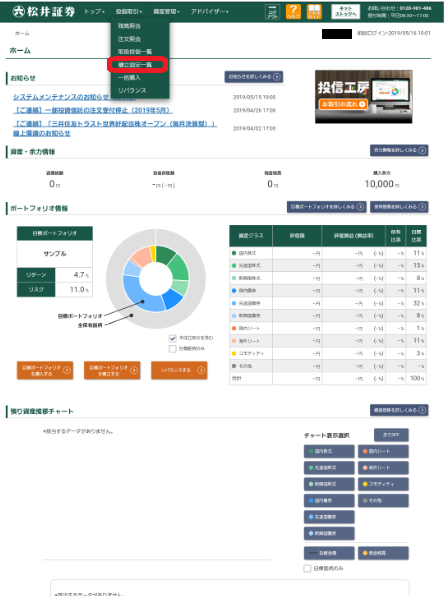Check 目標銘柄のみ under chart display selection
Image resolution: width=445 pixels, height=596 pixels.
[307, 568]
